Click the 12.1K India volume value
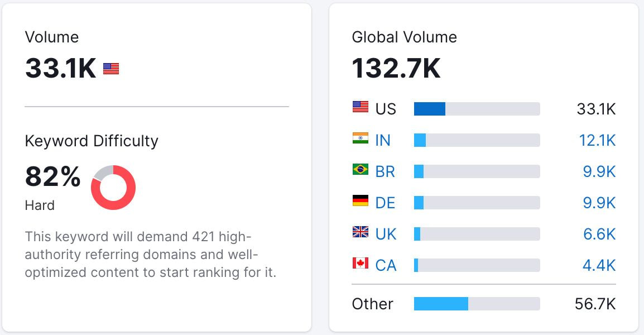The image size is (644, 335). tap(597, 140)
